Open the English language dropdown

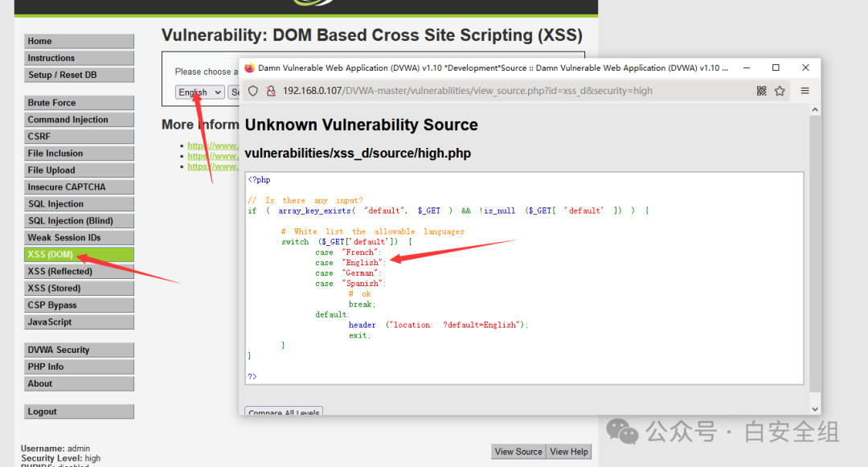click(200, 92)
